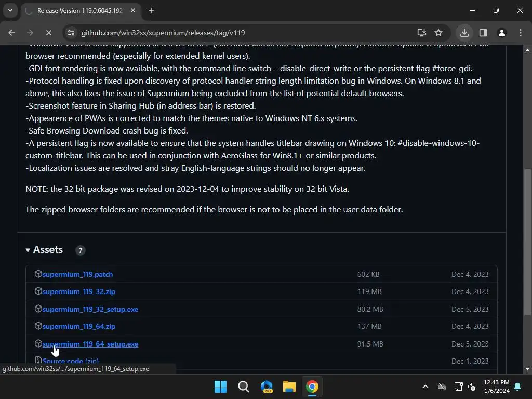Select the Release Version 119.0.6045.192 tab
The width and height of the screenshot is (532, 399).
[x=79, y=11]
